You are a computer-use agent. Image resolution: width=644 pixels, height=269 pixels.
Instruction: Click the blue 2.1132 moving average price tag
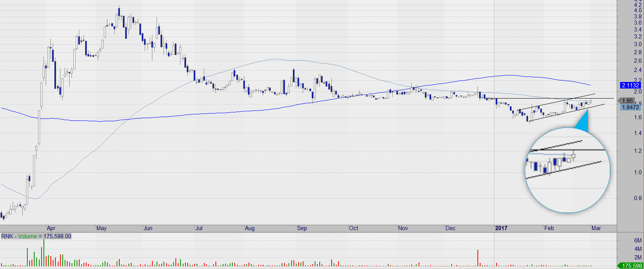[x=630, y=85]
